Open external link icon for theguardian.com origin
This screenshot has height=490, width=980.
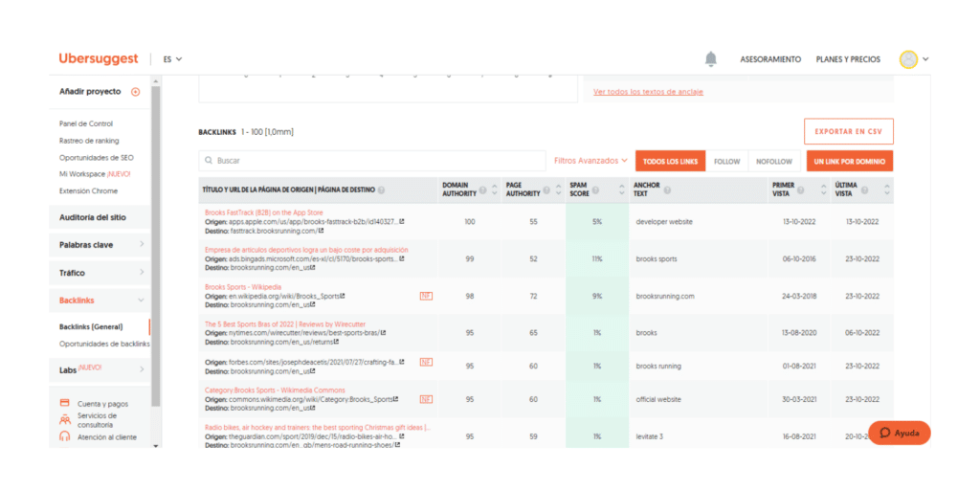[402, 436]
